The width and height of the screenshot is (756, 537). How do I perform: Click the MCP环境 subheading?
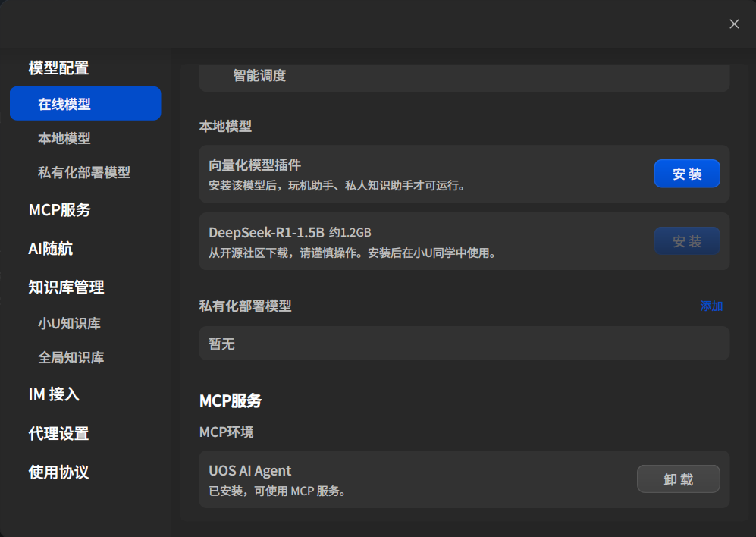click(x=226, y=432)
